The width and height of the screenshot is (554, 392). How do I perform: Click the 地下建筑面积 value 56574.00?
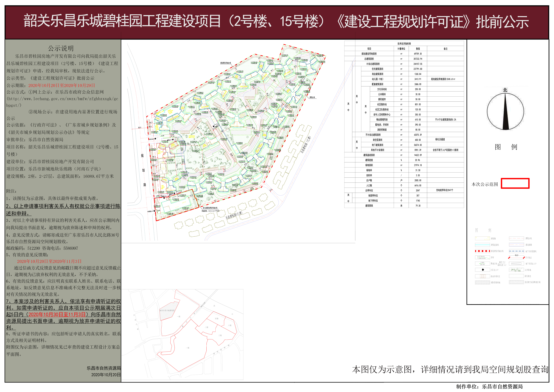418,145
